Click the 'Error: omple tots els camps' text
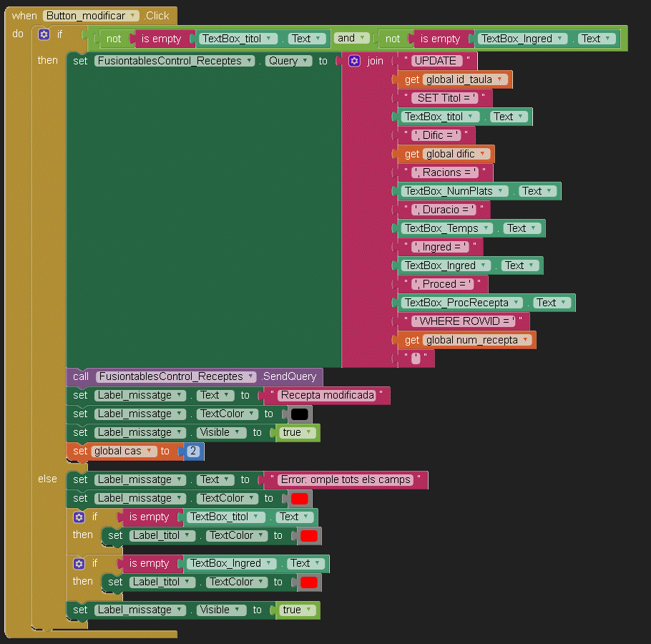This screenshot has width=651, height=644. point(346,480)
